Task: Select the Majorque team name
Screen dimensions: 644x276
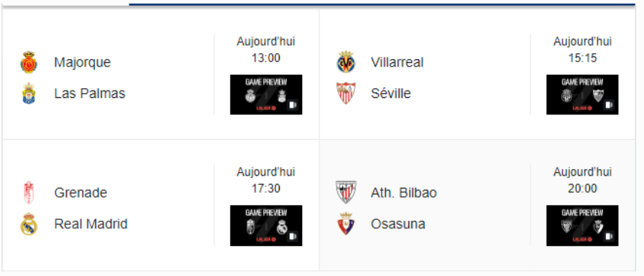Action: click(x=82, y=62)
